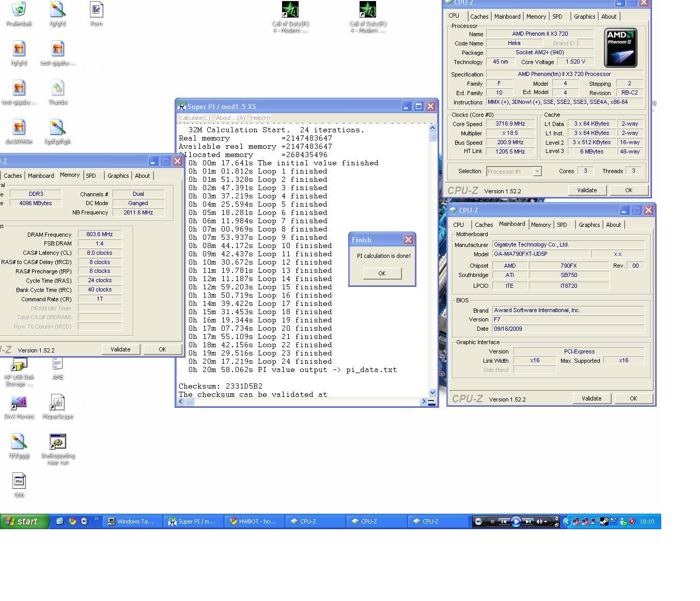Viewport: 700px width, 601px height.
Task: Click the Checksum: 2331D5B2 line
Action: [x=221, y=386]
